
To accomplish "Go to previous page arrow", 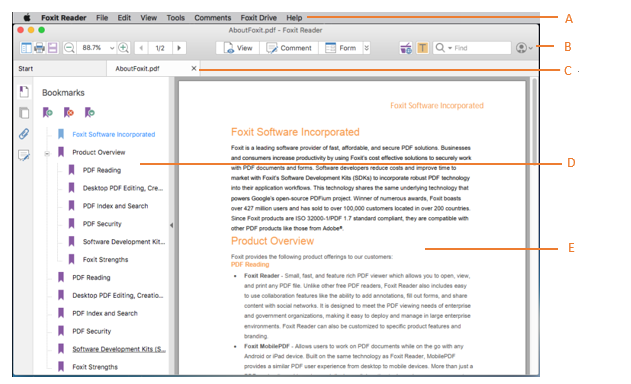I will pyautogui.click(x=141, y=48).
